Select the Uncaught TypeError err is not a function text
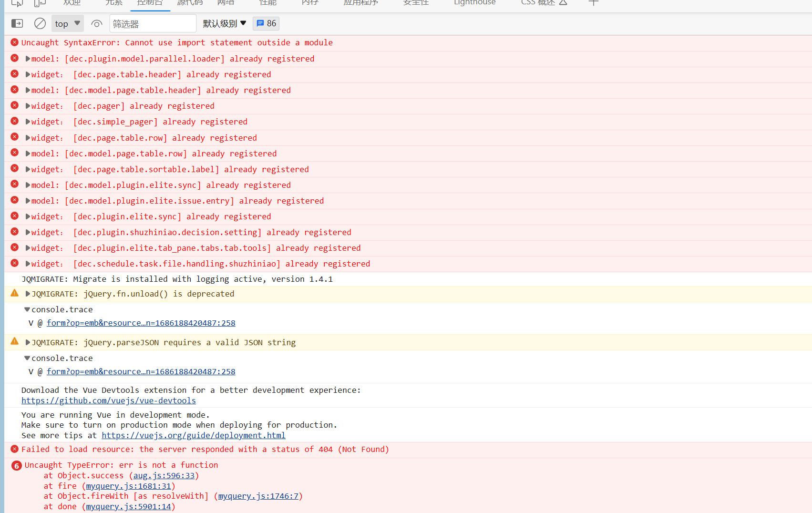812x513 pixels. [x=121, y=465]
